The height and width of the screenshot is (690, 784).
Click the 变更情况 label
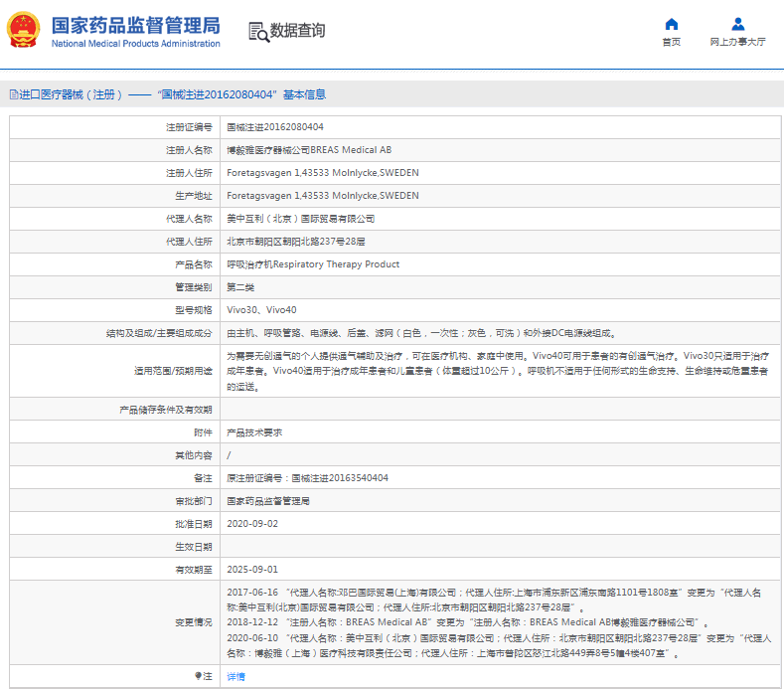194,622
